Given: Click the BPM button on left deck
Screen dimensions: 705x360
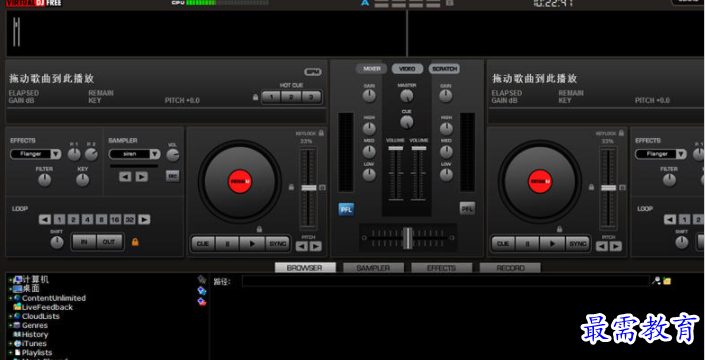Looking at the screenshot, I should pyautogui.click(x=312, y=72).
